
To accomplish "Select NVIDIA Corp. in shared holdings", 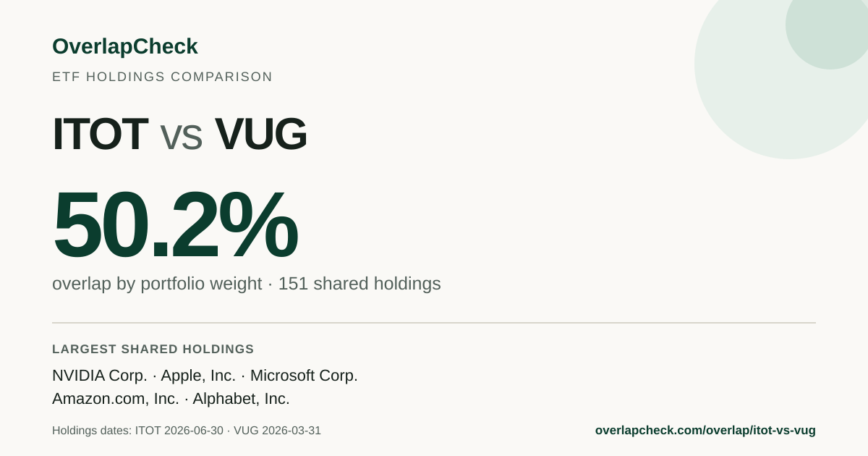I will (x=100, y=376).
